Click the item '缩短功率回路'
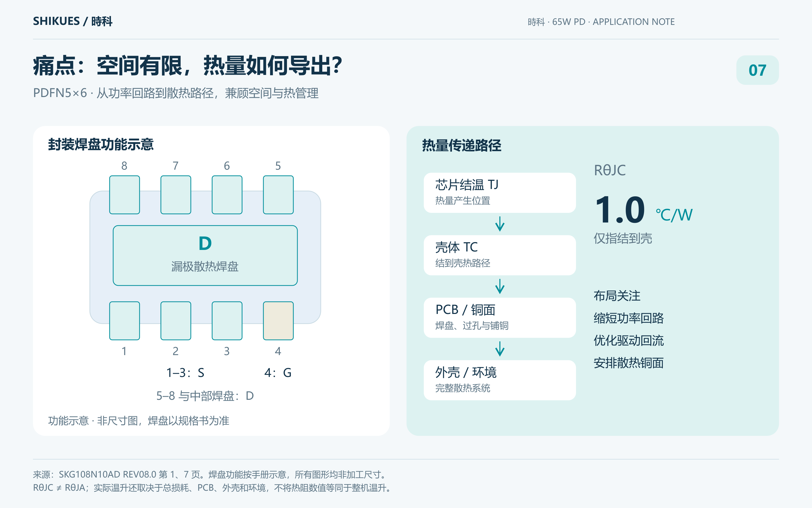This screenshot has width=812, height=508. (x=629, y=318)
